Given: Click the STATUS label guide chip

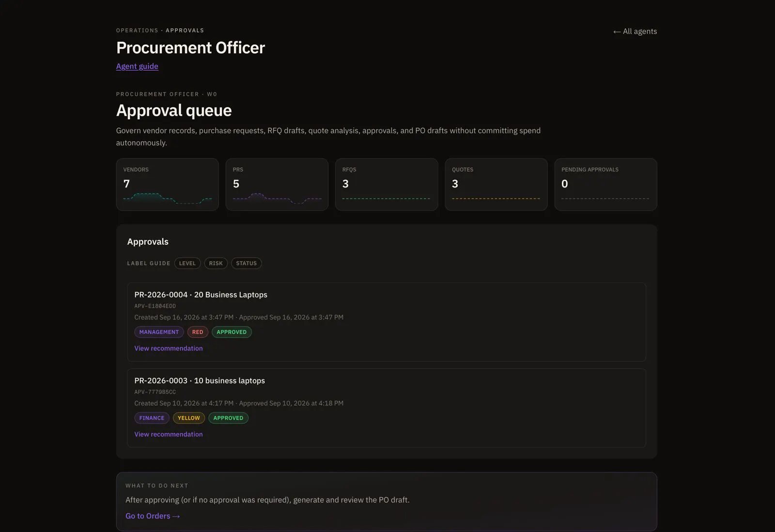Looking at the screenshot, I should (x=247, y=263).
